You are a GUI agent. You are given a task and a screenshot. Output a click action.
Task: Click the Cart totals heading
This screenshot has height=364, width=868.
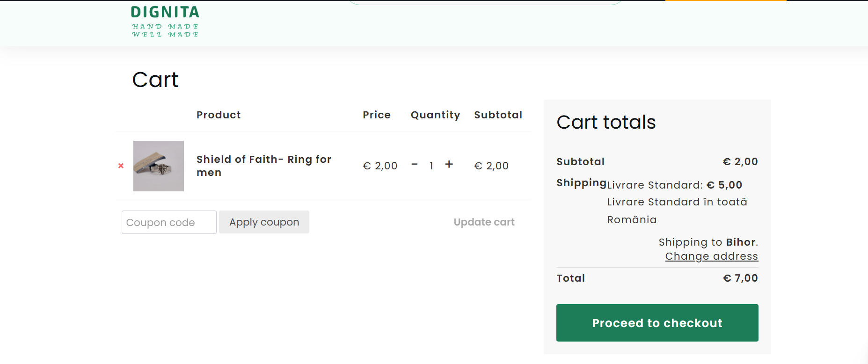[606, 122]
